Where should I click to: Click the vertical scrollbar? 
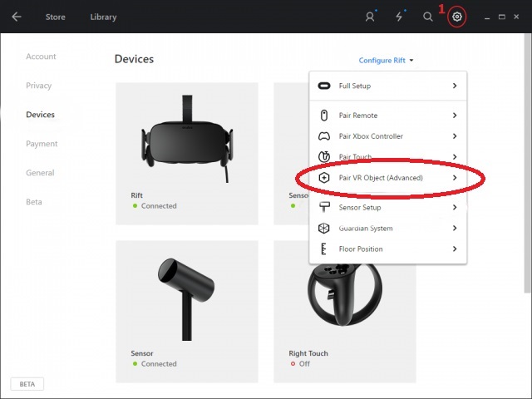(528, 163)
